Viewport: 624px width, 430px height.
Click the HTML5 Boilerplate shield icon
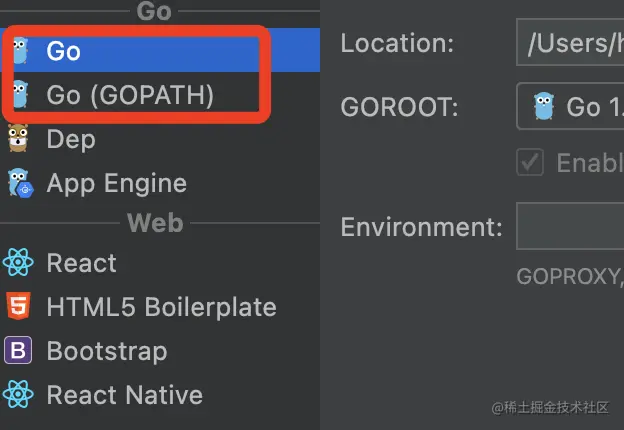click(18, 306)
